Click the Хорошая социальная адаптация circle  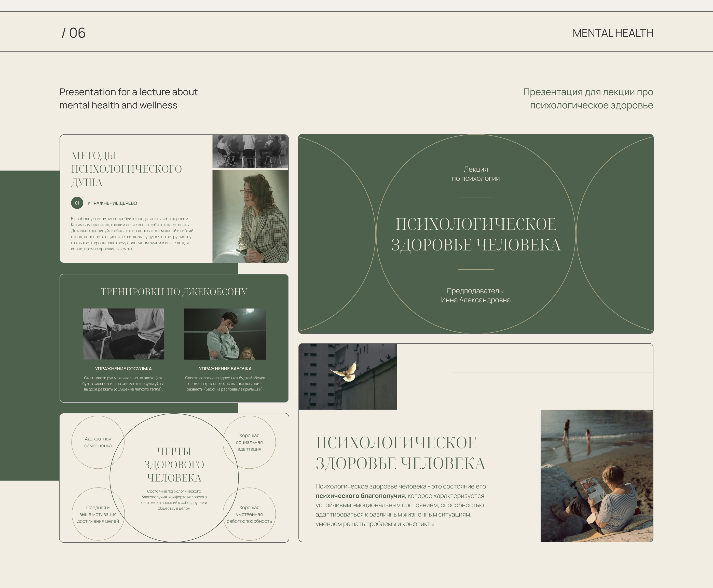tap(249, 442)
